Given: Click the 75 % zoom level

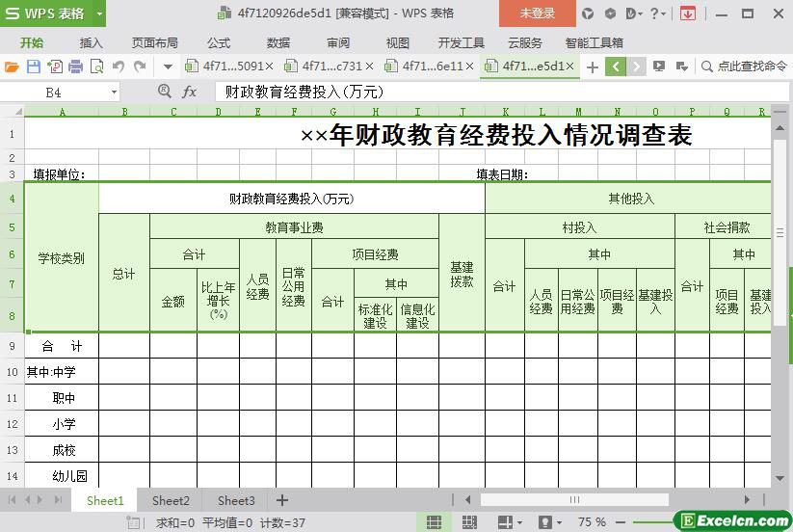Looking at the screenshot, I should pos(592,521).
